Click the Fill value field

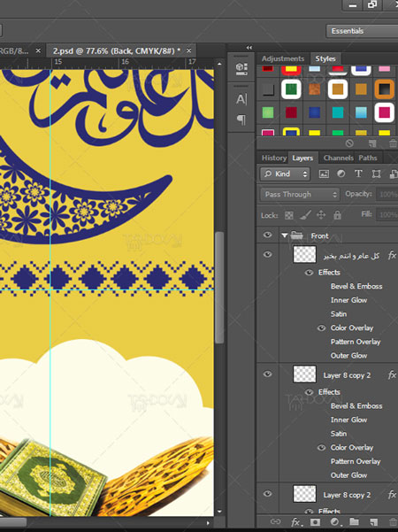(387, 215)
